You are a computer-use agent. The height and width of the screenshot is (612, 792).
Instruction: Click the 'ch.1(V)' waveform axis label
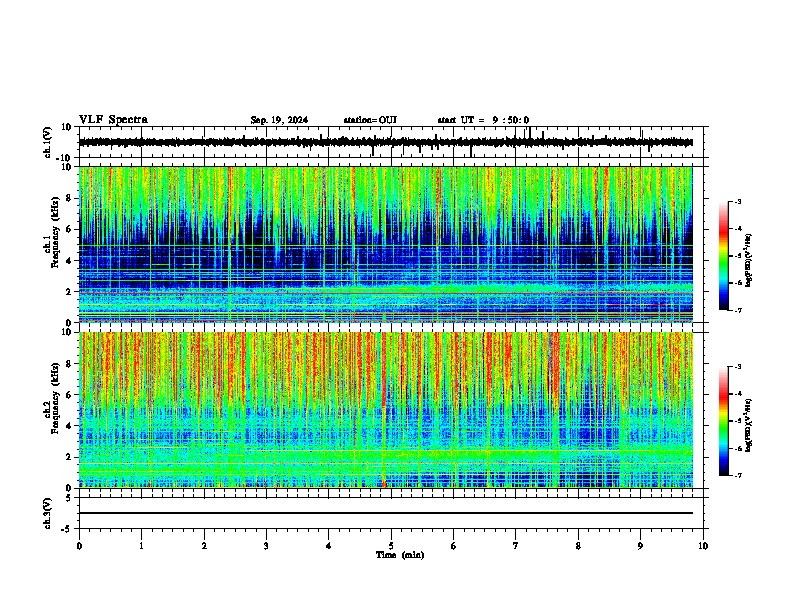pos(48,142)
